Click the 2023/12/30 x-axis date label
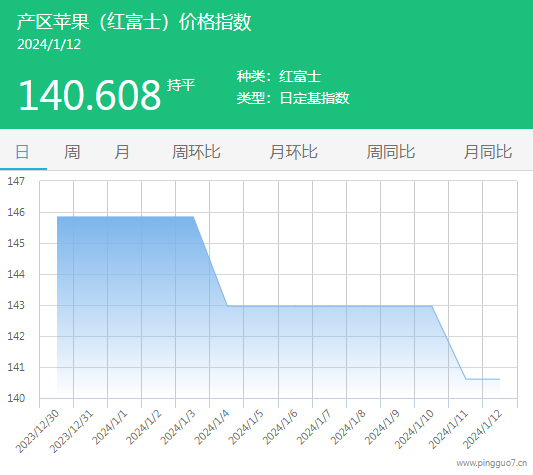Screen dimensions: 533x475 click(37, 431)
